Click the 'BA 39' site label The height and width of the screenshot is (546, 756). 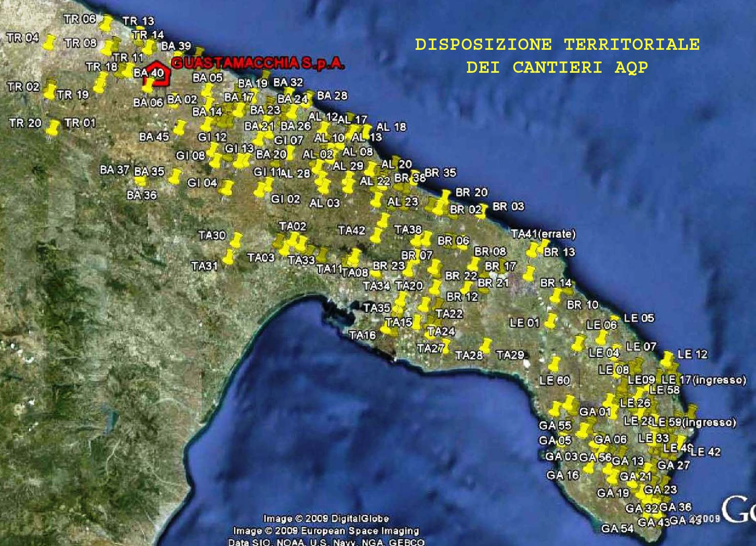pos(176,46)
